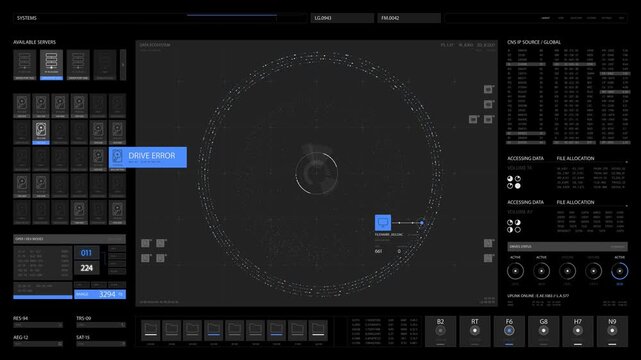Image resolution: width=641 pixels, height=360 pixels.
Task: Select the highlighted tab in the top-right menu
Action: tap(546, 18)
